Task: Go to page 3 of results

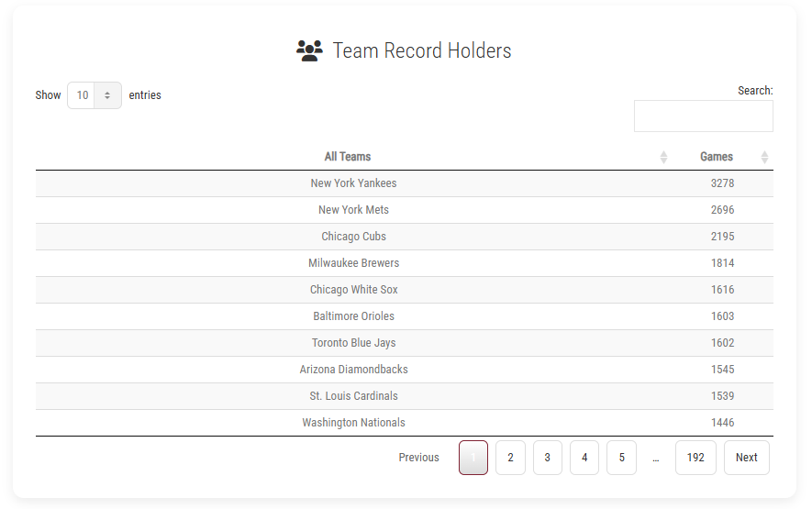Action: click(x=548, y=458)
